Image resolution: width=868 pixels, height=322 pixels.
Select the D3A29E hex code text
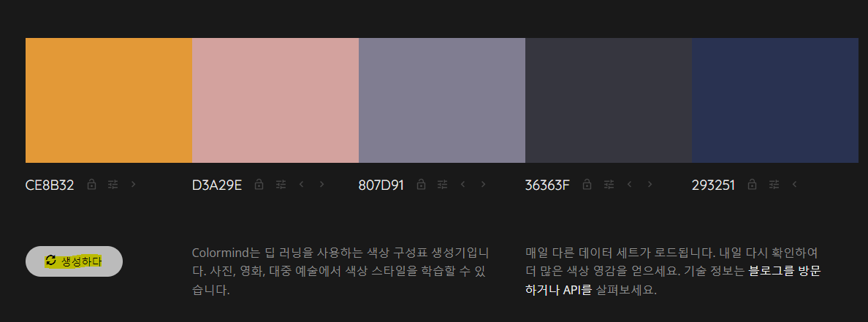(x=217, y=185)
